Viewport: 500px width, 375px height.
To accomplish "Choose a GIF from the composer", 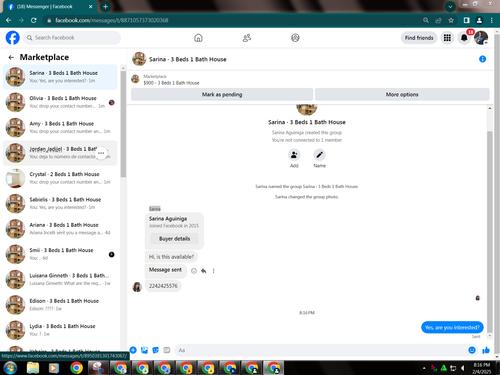I will [x=167, y=350].
